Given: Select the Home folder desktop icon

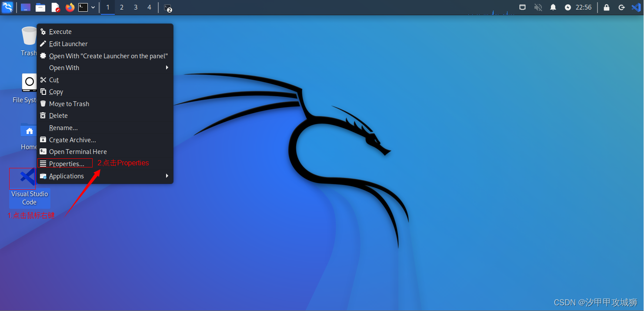Looking at the screenshot, I should click(29, 136).
